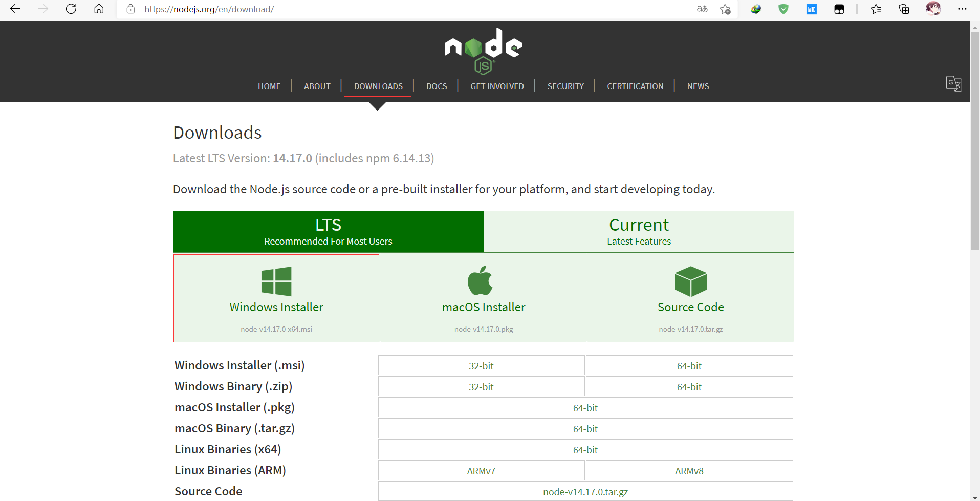Open the page translation icon in header

click(953, 83)
